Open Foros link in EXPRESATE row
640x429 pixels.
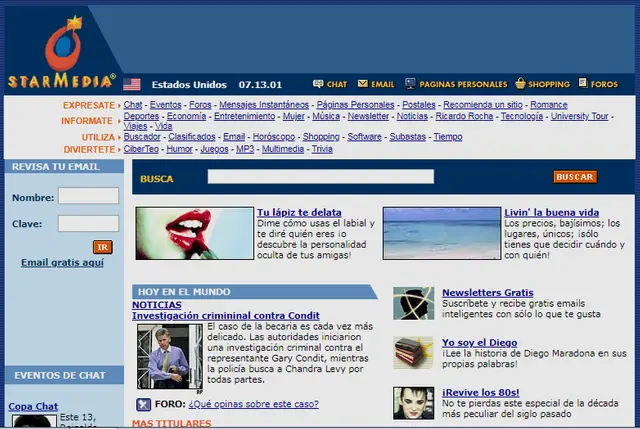click(x=200, y=105)
